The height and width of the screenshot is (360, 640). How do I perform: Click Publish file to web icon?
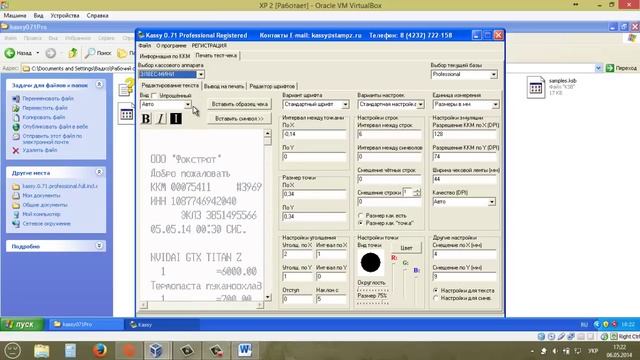pyautogui.click(x=16, y=127)
